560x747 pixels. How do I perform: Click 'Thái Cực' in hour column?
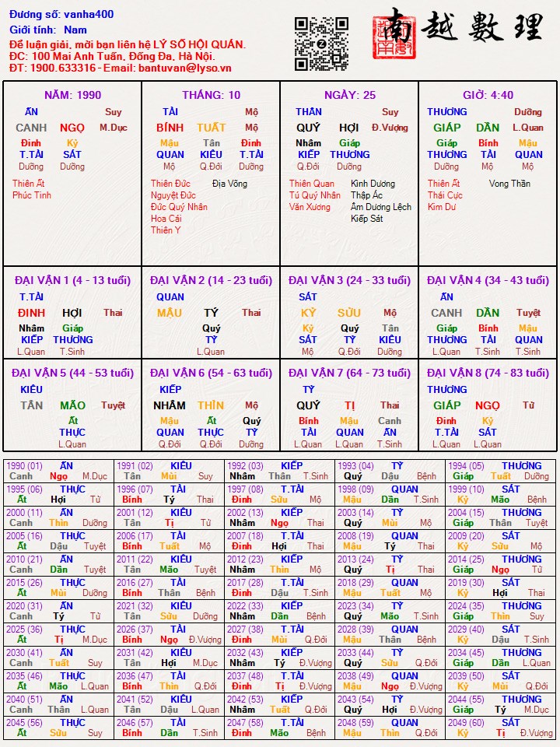[x=445, y=195]
